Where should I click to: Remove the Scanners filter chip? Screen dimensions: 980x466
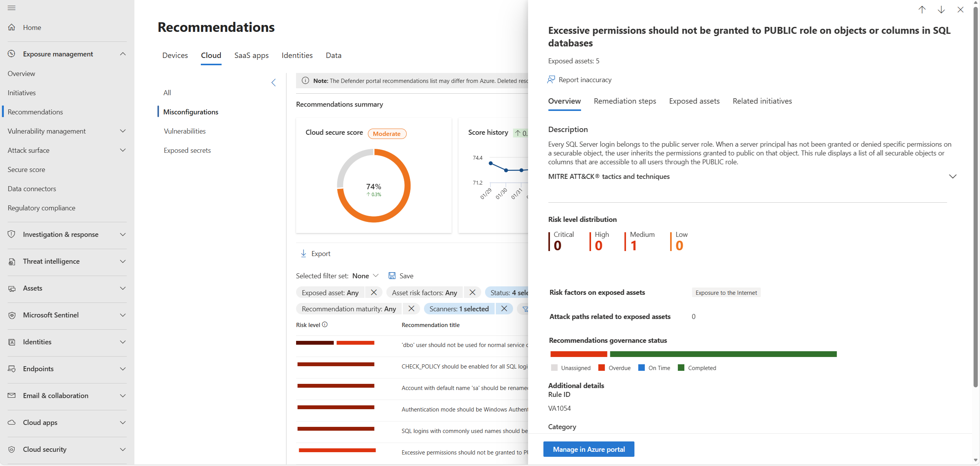coord(504,309)
